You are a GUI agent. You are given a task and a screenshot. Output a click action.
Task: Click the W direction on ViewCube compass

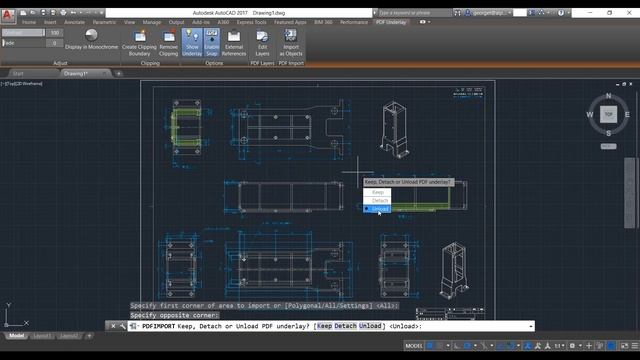pyautogui.click(x=590, y=115)
